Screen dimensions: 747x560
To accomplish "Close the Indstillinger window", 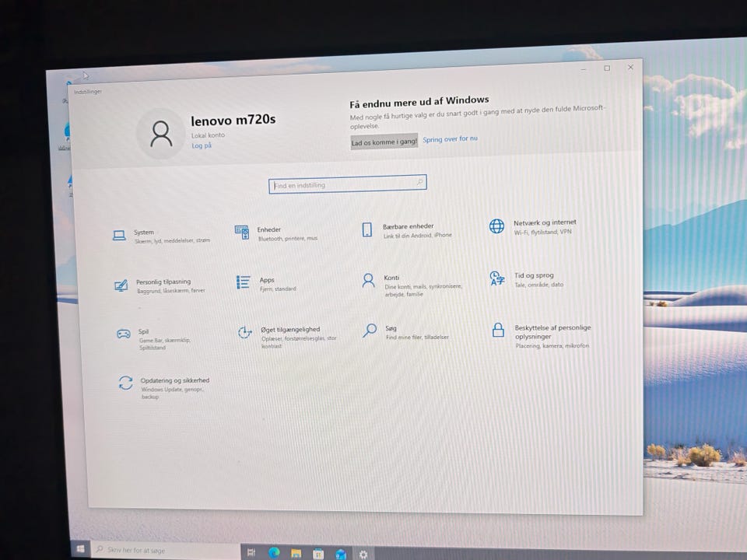I will 630,67.
